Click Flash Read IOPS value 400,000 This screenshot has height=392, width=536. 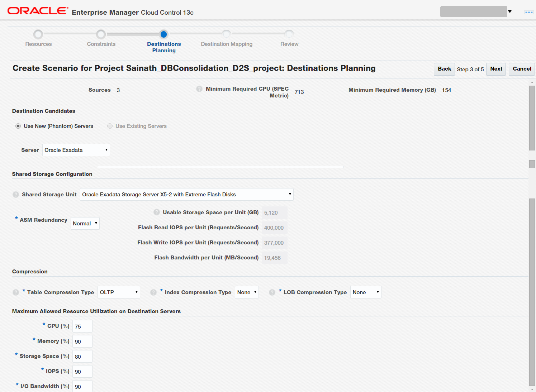coord(274,228)
